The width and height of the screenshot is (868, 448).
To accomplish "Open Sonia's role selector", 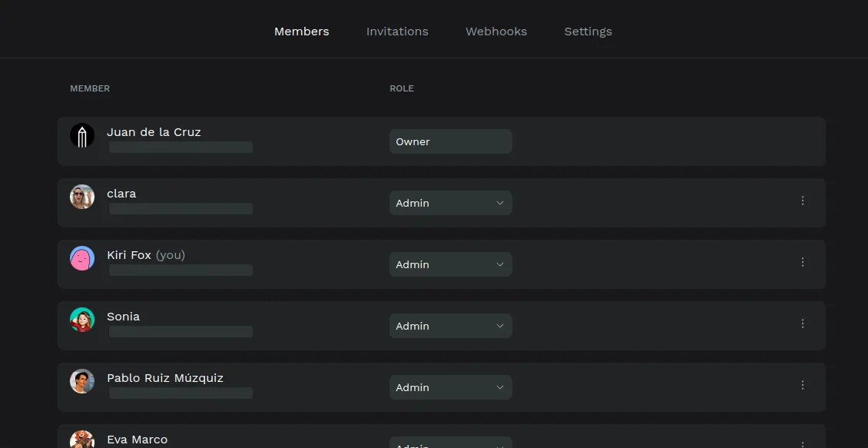I will [450, 326].
